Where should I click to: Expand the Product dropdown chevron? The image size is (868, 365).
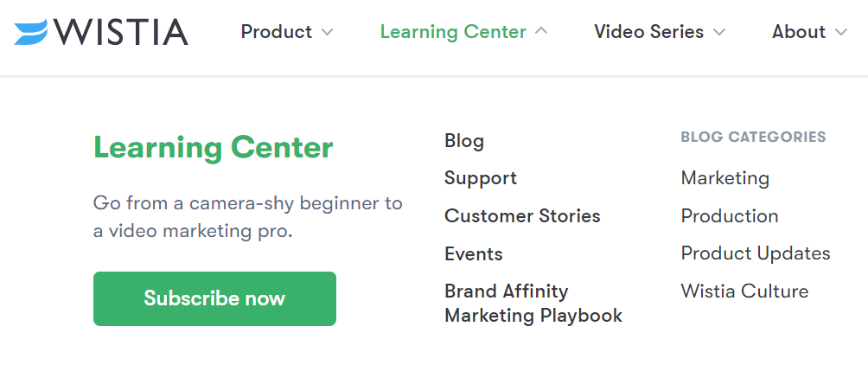coord(327,33)
